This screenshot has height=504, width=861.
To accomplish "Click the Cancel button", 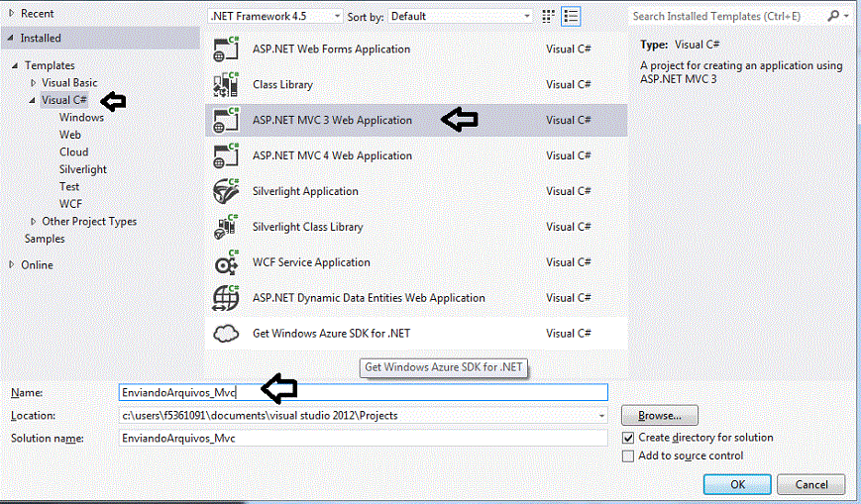I will click(811, 485).
